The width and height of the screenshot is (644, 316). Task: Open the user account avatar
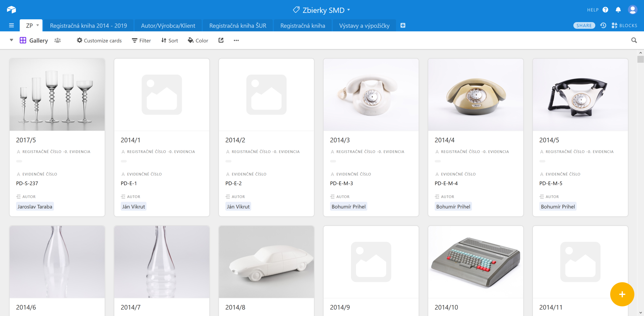click(x=632, y=10)
